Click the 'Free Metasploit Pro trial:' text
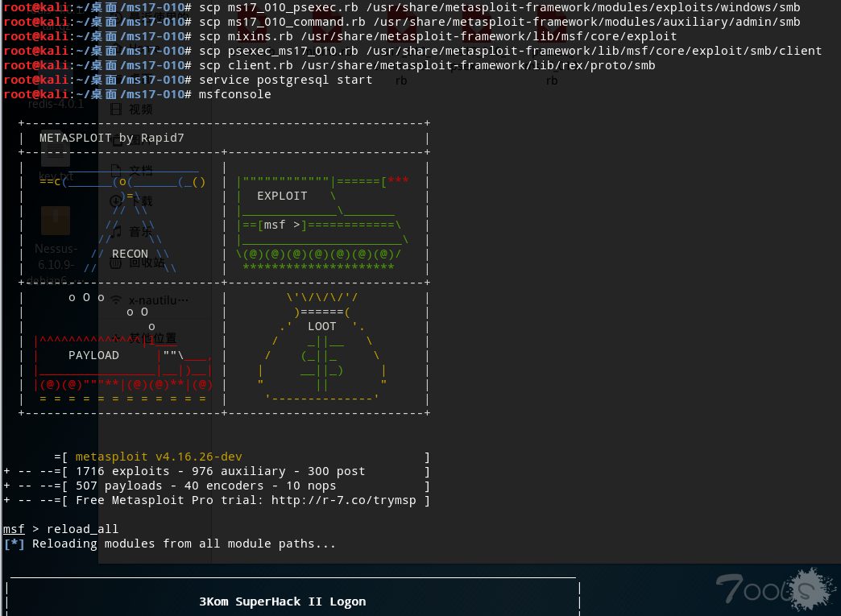The height and width of the screenshot is (616, 841). [170, 500]
